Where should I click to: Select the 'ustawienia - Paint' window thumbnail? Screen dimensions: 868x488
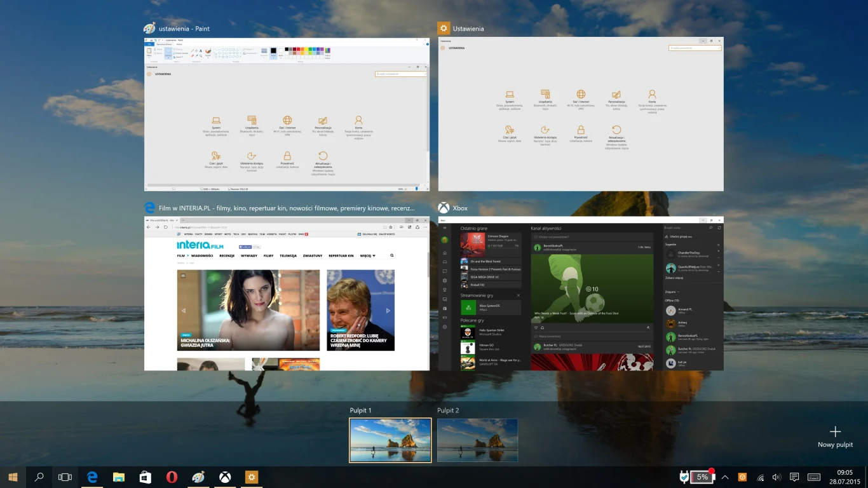287,114
